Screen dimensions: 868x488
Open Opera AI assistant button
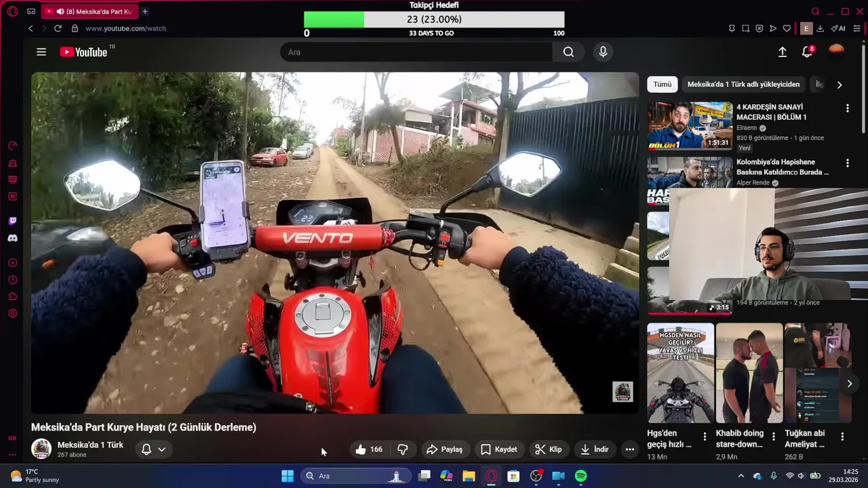coord(839,28)
